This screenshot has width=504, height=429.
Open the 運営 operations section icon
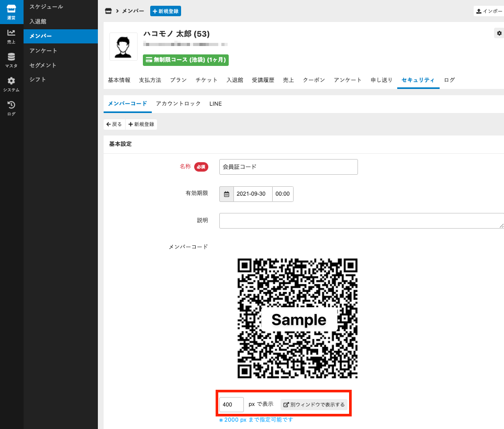[11, 12]
